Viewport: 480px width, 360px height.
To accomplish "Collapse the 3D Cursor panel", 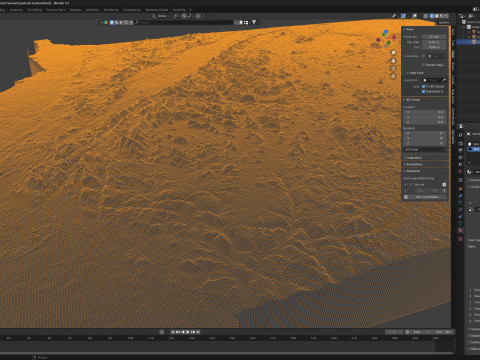I will 412,100.
